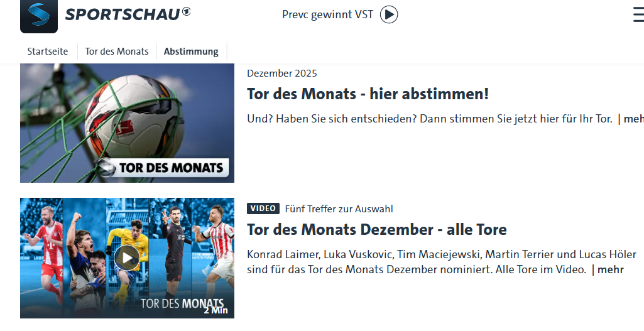
Task: Open the hamburger menu icon
Action: click(638, 15)
